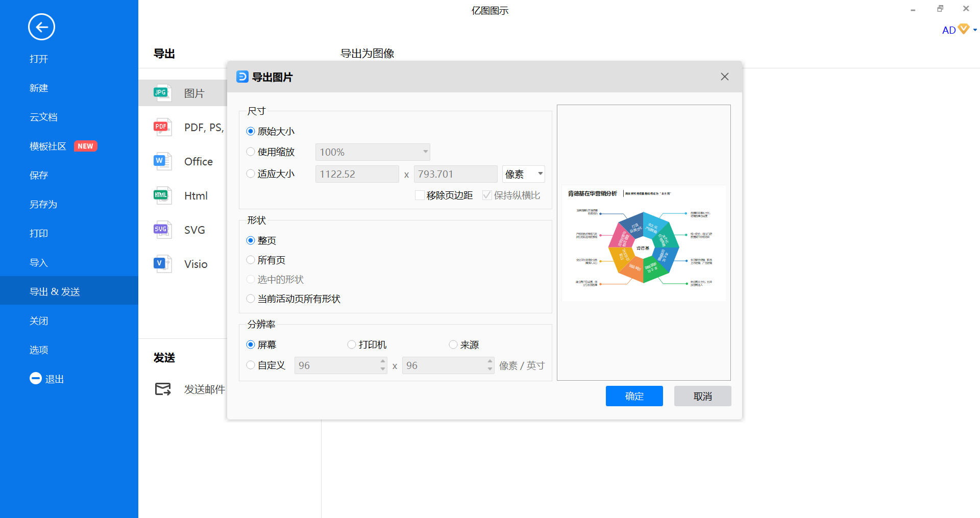This screenshot has height=518, width=980.
Task: Select the 整页 shape option
Action: (x=251, y=240)
